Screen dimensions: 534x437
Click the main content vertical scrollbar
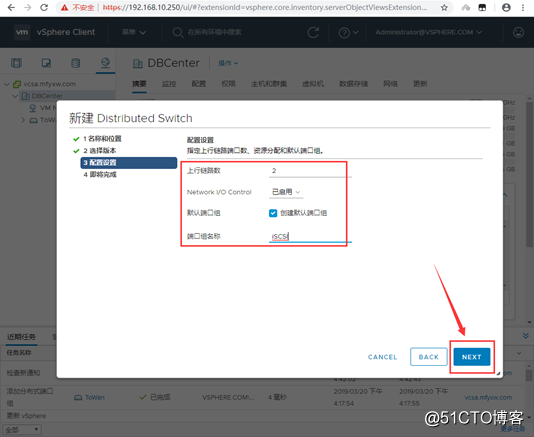pos(529,174)
